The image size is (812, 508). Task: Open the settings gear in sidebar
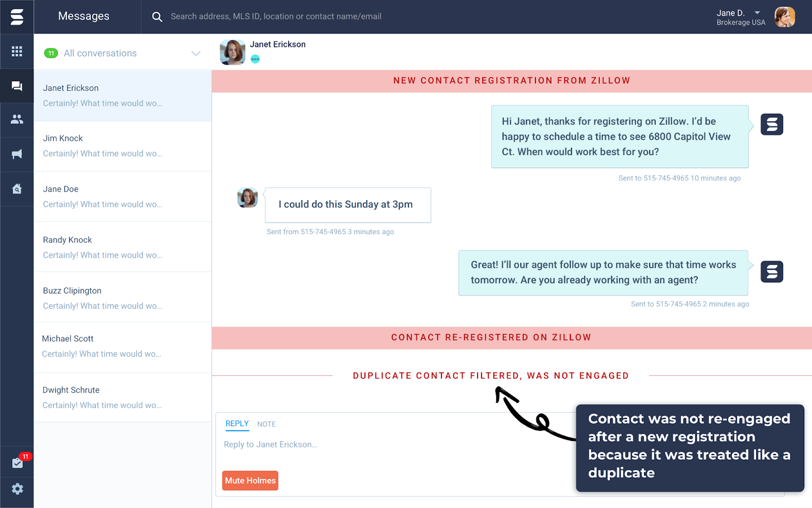[17, 489]
